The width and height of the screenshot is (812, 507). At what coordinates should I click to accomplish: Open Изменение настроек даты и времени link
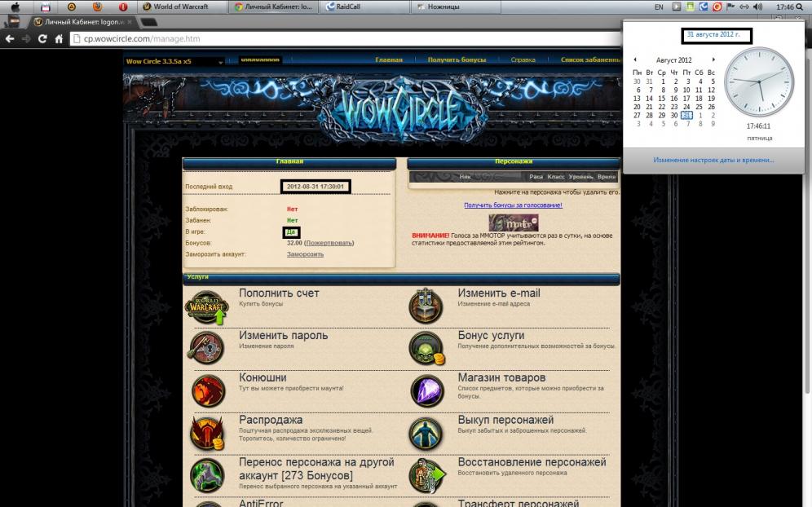713,160
